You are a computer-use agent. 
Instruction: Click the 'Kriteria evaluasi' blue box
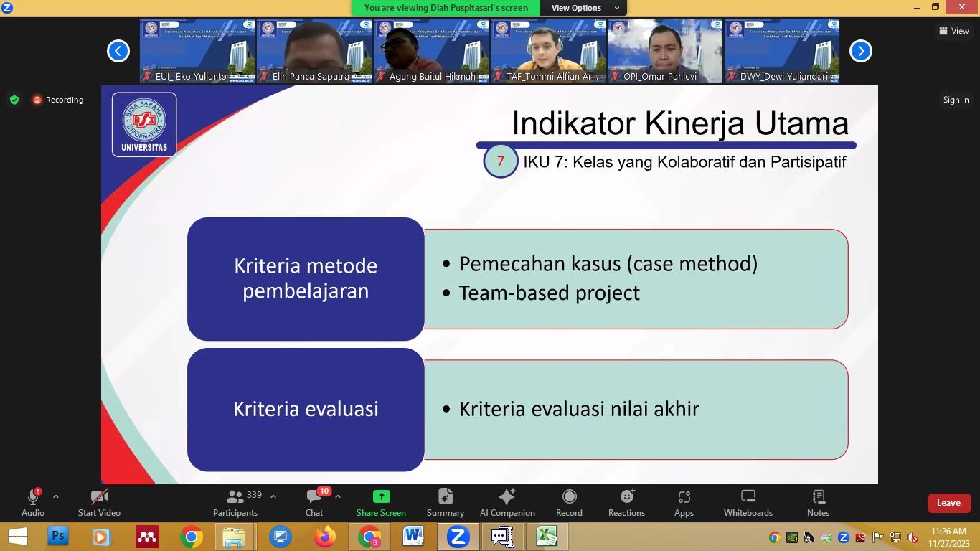coord(306,409)
